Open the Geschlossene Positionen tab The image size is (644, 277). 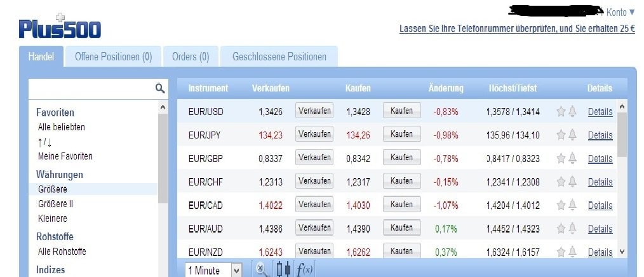[279, 57]
